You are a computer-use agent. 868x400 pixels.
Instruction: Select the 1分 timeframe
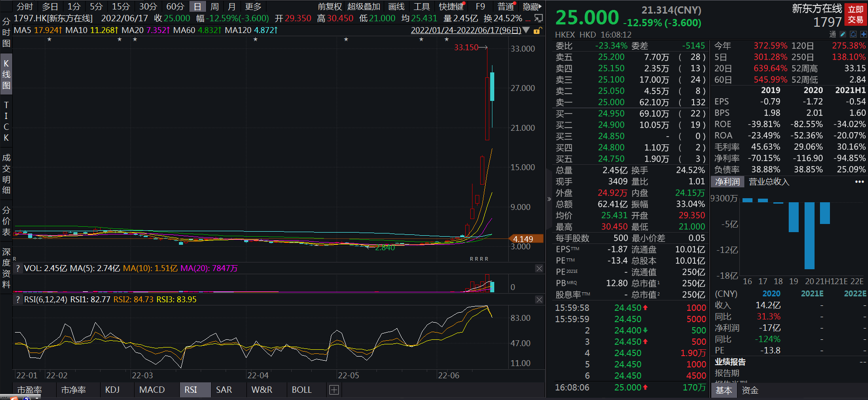(74, 6)
